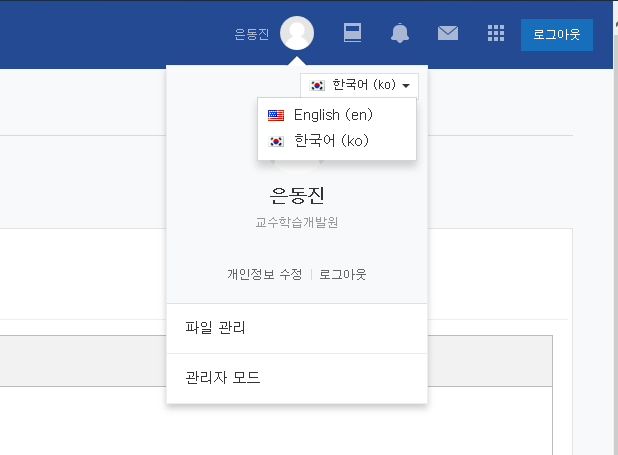
Task: Click the Korean flag on the language selector button
Action: tap(317, 85)
